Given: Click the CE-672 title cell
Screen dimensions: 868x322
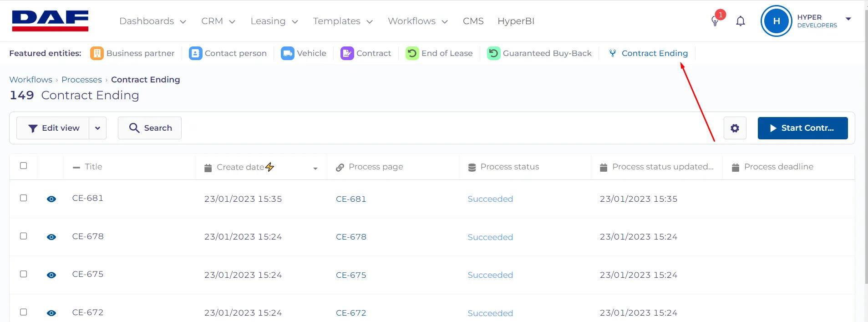Looking at the screenshot, I should click(88, 312).
